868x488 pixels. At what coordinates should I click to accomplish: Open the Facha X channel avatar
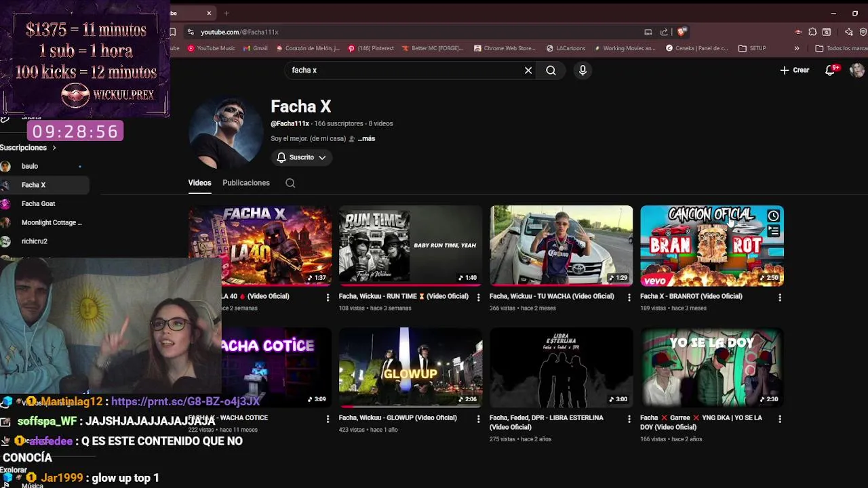226,132
